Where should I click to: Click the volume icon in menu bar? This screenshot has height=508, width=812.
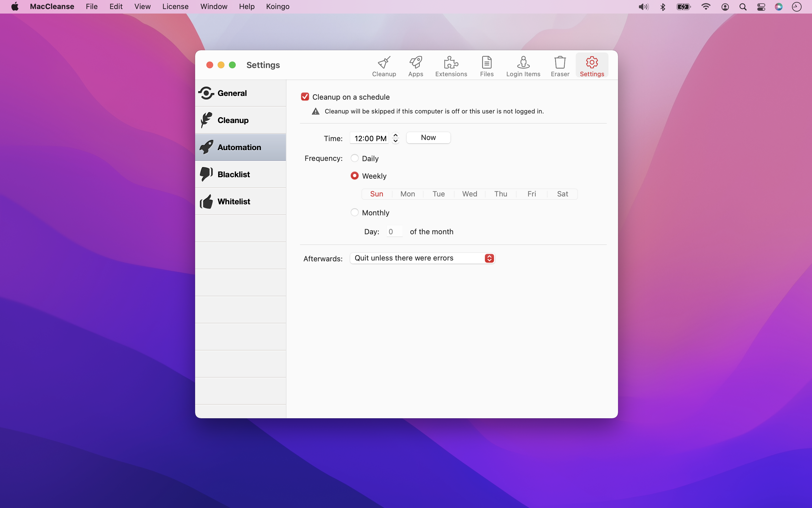click(x=643, y=7)
